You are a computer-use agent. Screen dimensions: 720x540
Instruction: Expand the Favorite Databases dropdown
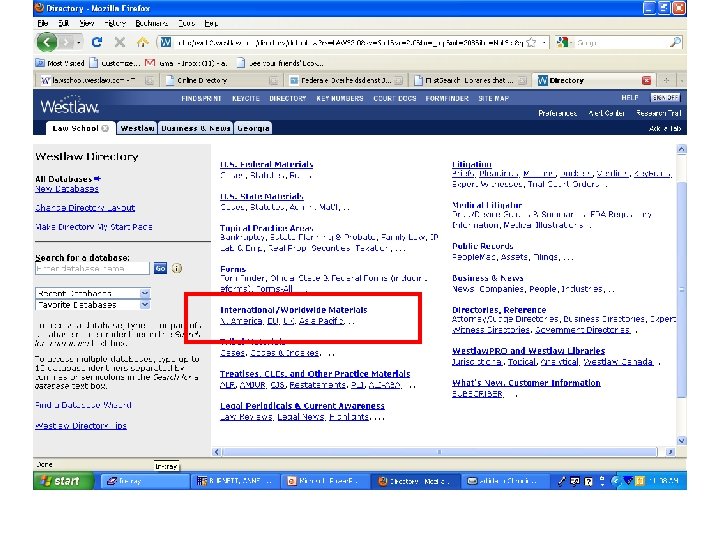click(145, 304)
